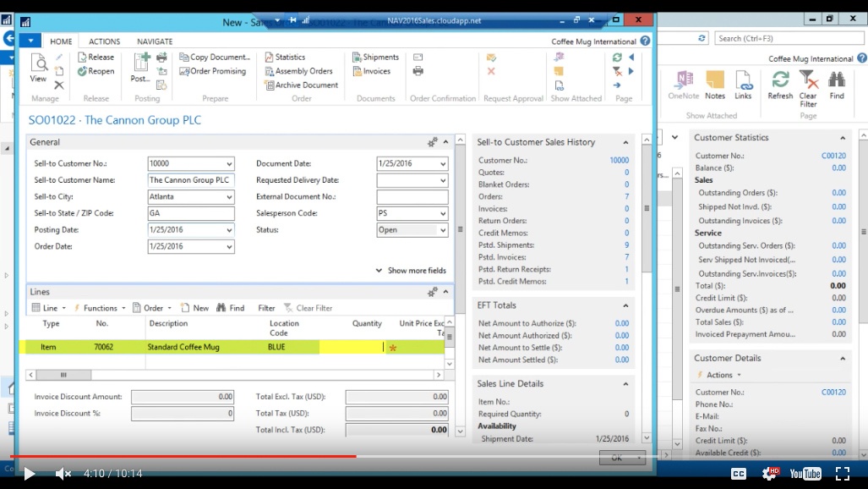The height and width of the screenshot is (489, 868).
Task: Click the Quantity cell of item line
Action: click(351, 347)
